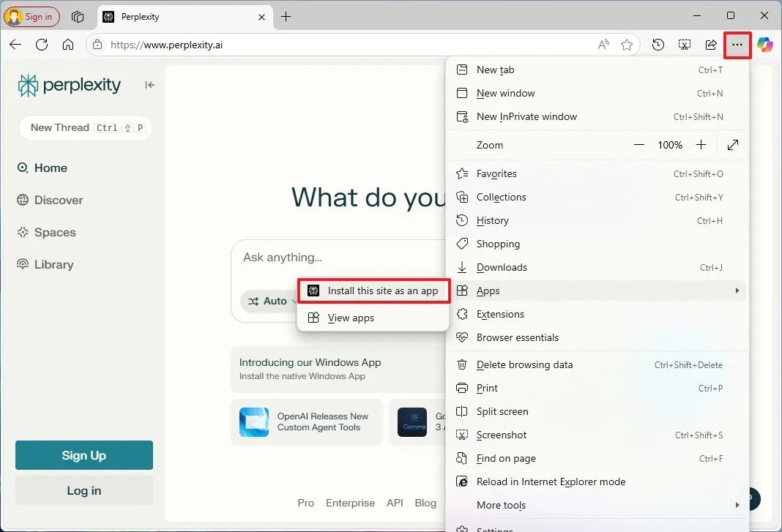Open Spaces from the Perplexity sidebar
The image size is (782, 532).
(x=54, y=232)
